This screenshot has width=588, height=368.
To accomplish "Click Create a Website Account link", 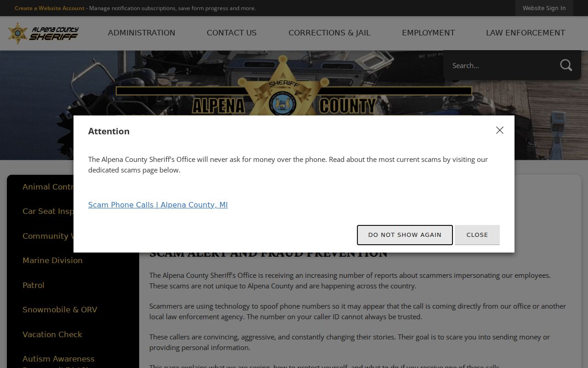I will [x=50, y=8].
